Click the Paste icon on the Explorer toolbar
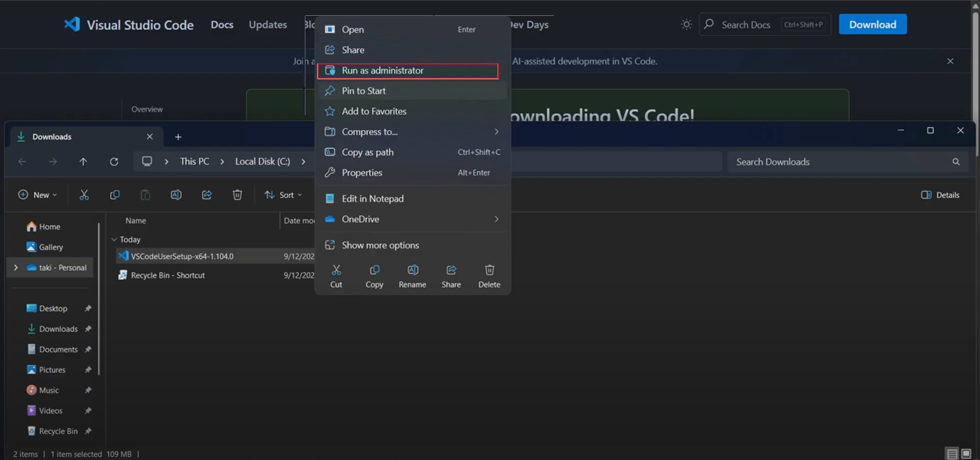 (146, 195)
